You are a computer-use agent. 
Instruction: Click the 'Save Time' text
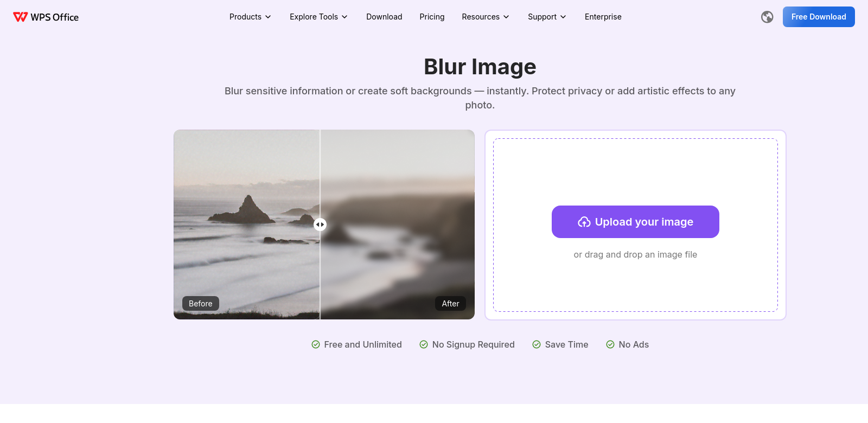pyautogui.click(x=566, y=344)
